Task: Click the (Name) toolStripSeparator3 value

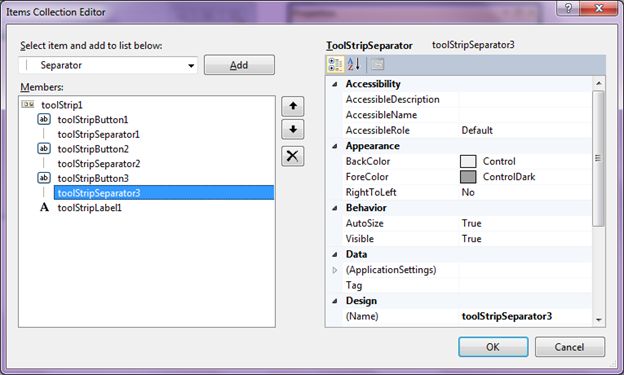Action: (x=507, y=316)
